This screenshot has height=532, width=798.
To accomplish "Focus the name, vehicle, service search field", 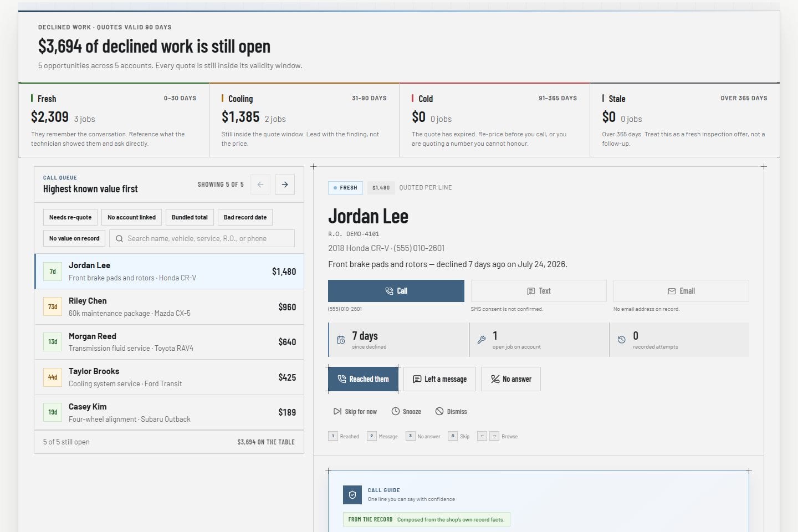I will pyautogui.click(x=202, y=238).
